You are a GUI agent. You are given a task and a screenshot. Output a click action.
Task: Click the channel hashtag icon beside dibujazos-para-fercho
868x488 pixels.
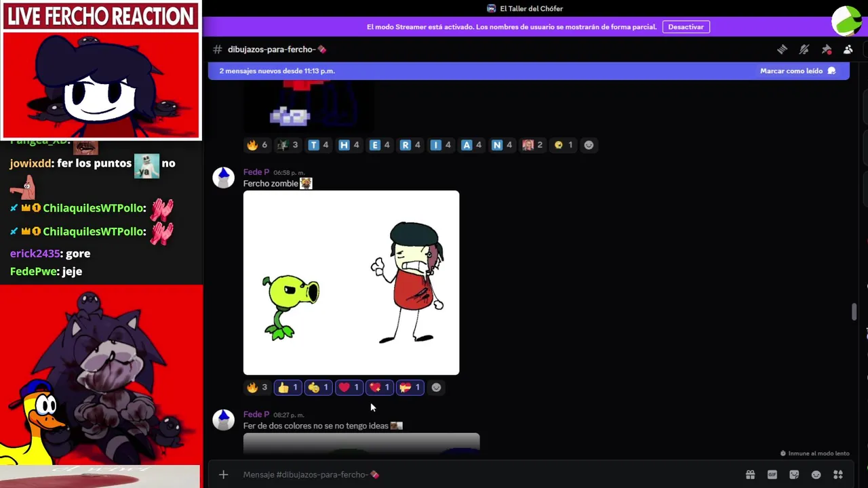217,49
